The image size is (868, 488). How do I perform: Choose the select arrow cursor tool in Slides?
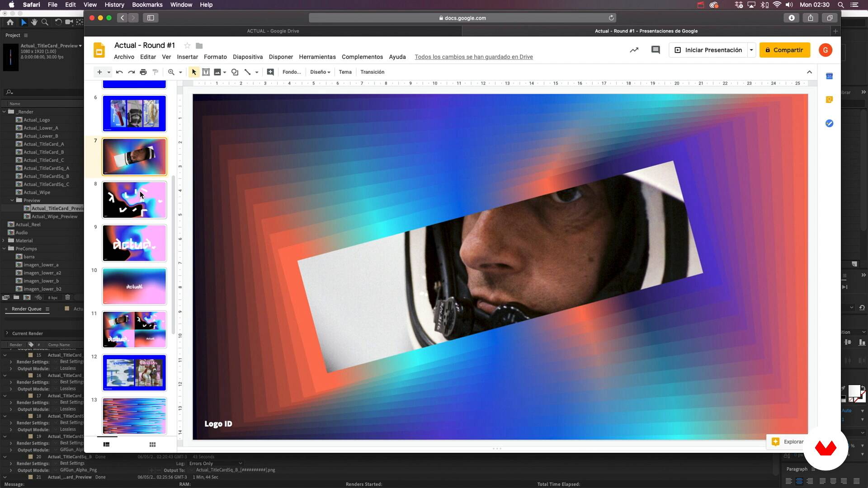(x=194, y=72)
